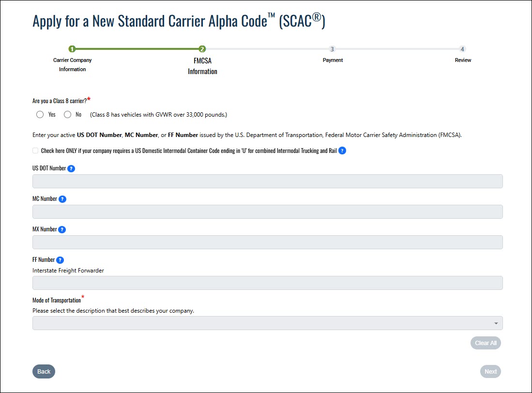
Task: Open help icon for Intermodal Container Code checkbox
Action: (342, 151)
